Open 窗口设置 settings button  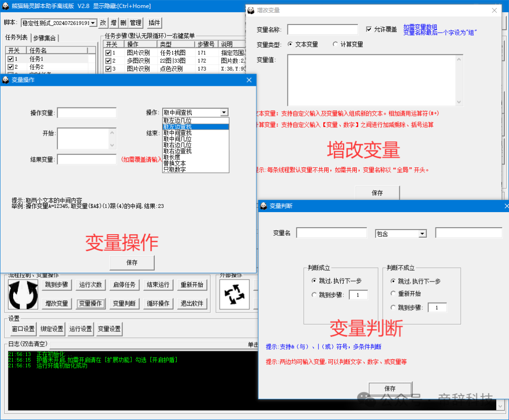pyautogui.click(x=23, y=329)
